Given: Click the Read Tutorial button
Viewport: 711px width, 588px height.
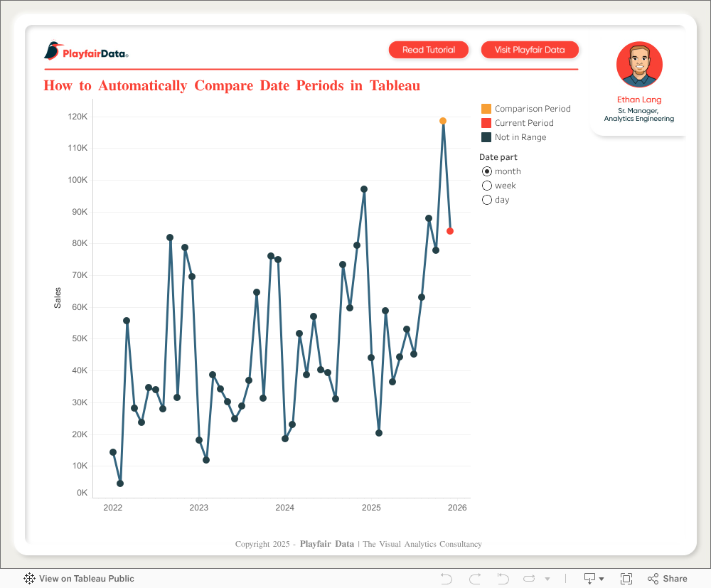Looking at the screenshot, I should pos(429,50).
